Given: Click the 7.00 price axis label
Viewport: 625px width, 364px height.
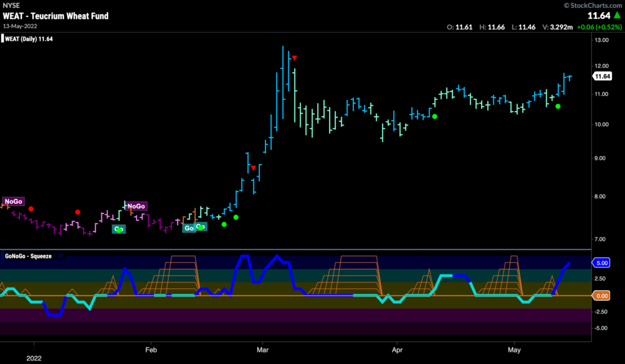Looking at the screenshot, I should (x=600, y=239).
